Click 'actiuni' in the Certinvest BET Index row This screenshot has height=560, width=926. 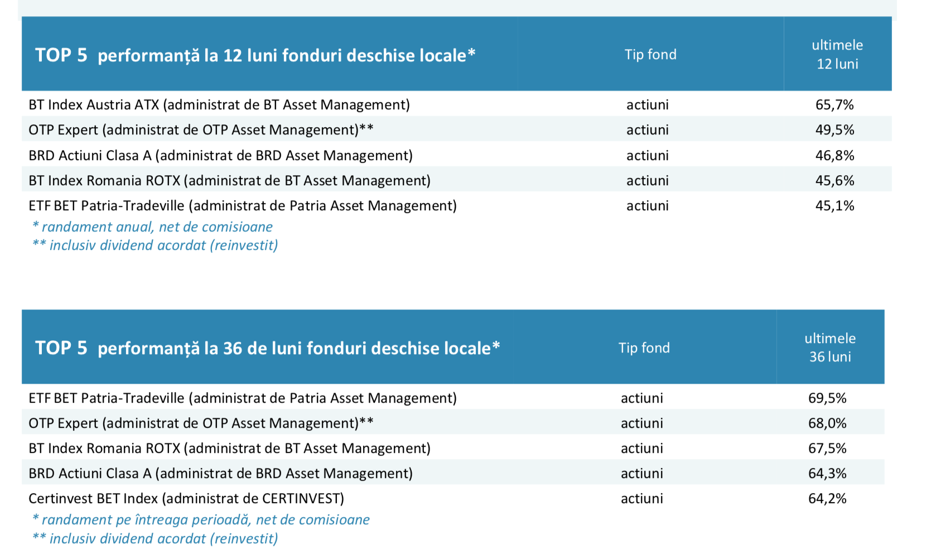click(x=642, y=499)
